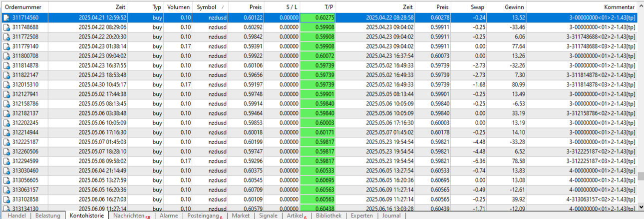The image size is (644, 219).
Task: Click scrollbar up arrow of history list
Action: tap(641, 7)
